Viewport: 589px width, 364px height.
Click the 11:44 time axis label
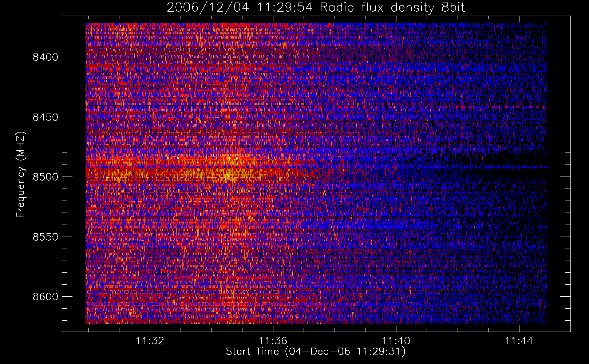pyautogui.click(x=519, y=341)
